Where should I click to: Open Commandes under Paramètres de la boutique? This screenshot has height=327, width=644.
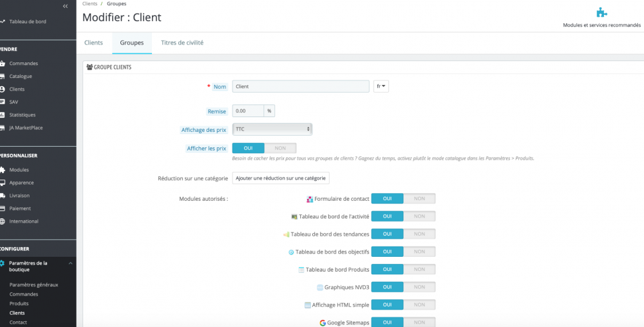(x=24, y=294)
